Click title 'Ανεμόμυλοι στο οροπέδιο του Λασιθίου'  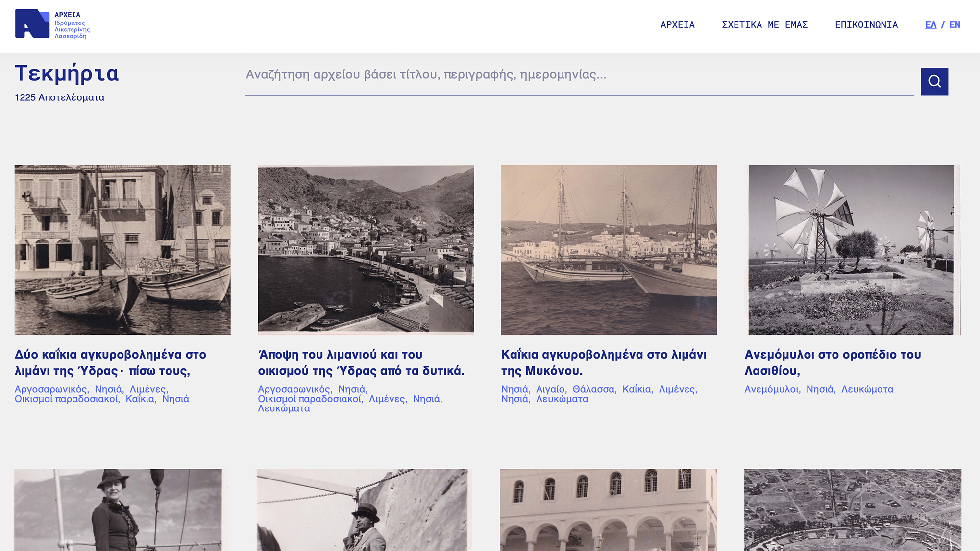[832, 362]
